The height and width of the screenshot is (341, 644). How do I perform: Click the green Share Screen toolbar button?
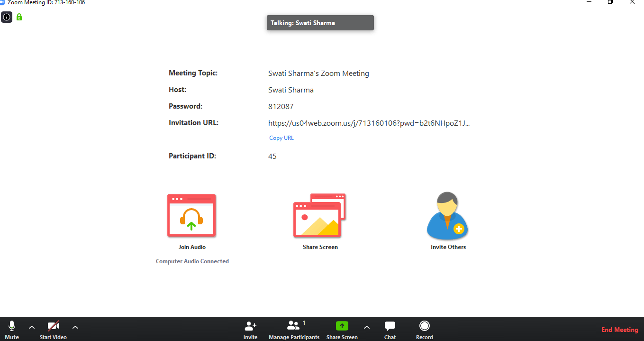pos(342,330)
